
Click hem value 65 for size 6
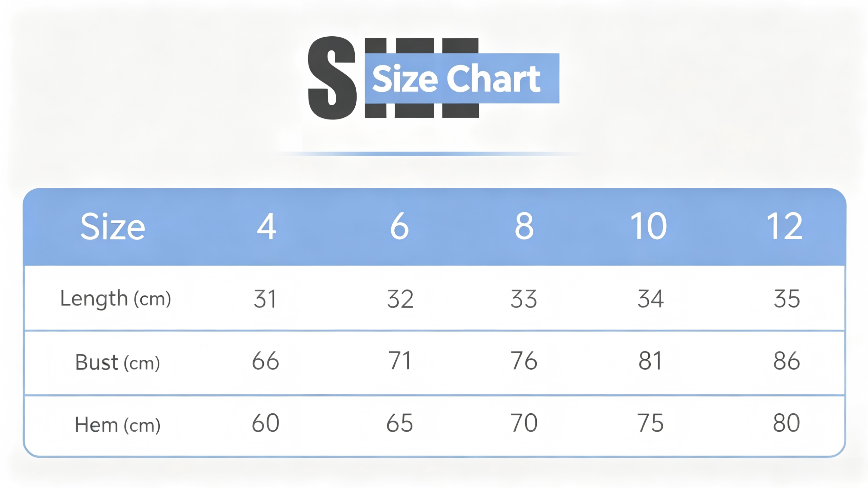pyautogui.click(x=400, y=423)
